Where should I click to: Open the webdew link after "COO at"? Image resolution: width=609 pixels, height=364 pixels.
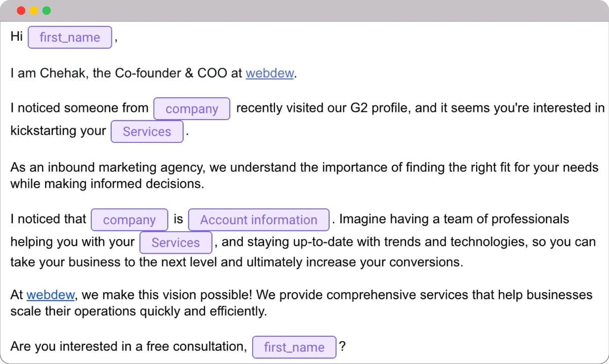click(269, 74)
